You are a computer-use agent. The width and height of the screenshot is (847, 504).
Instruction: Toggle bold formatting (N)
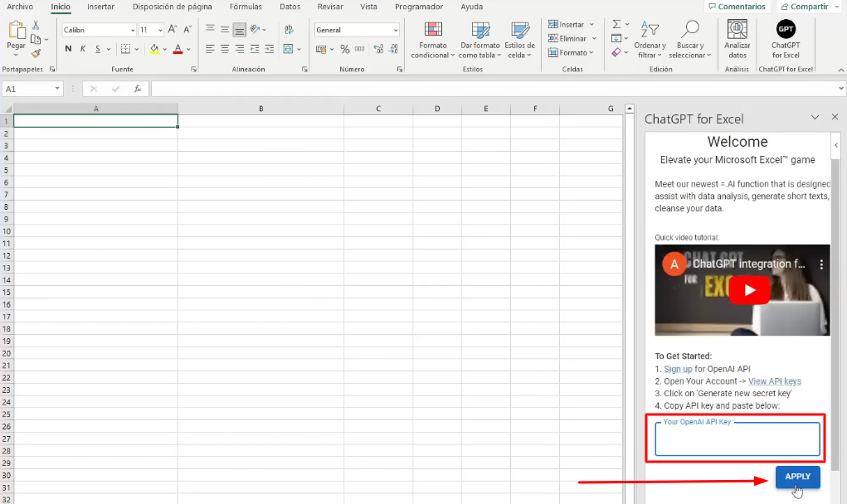pos(68,50)
